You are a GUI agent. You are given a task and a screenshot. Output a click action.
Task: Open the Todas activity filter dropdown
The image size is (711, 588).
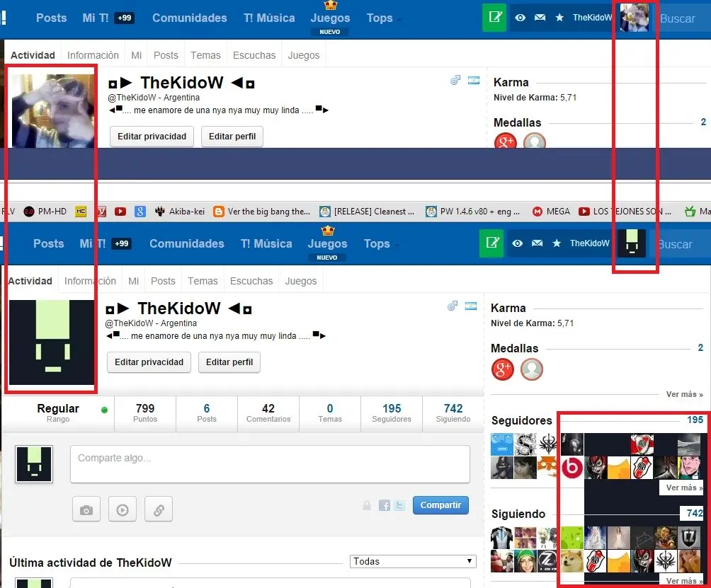click(x=413, y=561)
